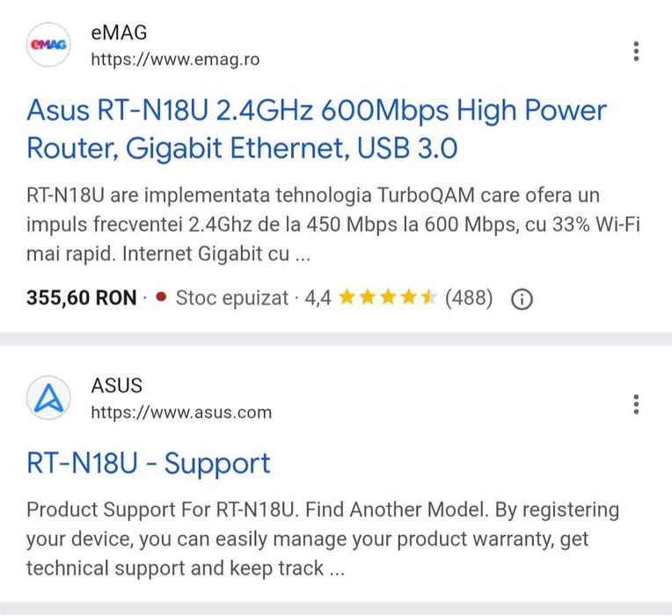Click the yellow star rating icons
Screen dimensions: 672x616
pos(387,298)
